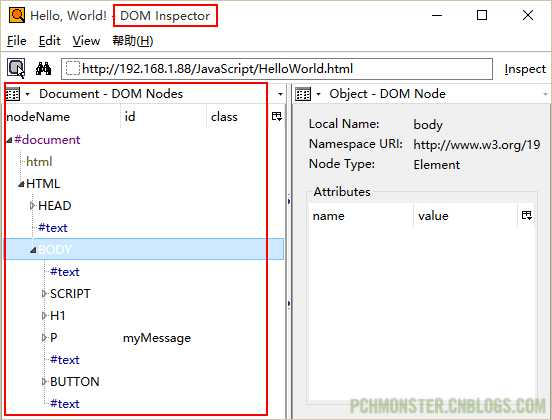This screenshot has width=552, height=420.
Task: Click the Inspect button
Action: [x=525, y=69]
